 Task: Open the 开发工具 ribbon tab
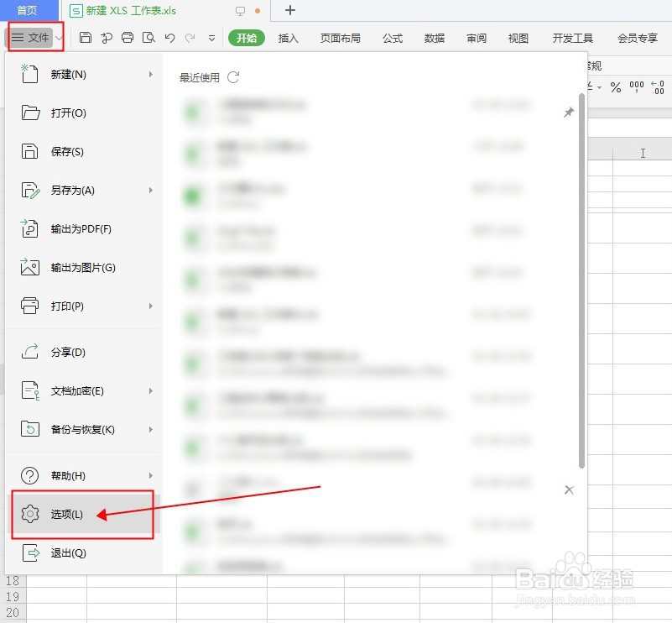point(572,38)
